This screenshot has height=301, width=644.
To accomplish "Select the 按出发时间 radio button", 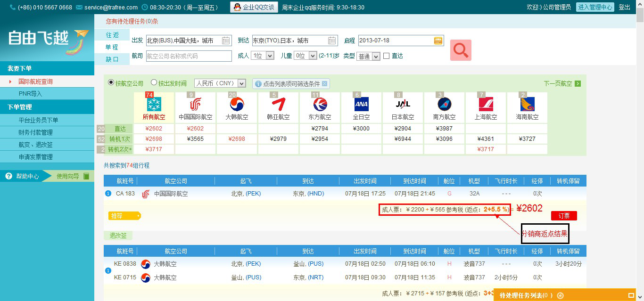I will pyautogui.click(x=154, y=83).
